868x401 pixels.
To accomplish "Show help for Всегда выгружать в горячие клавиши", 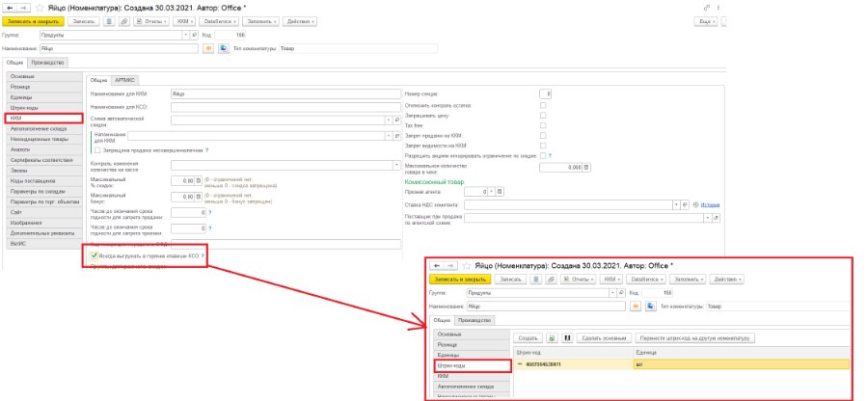I will pyautogui.click(x=203, y=256).
